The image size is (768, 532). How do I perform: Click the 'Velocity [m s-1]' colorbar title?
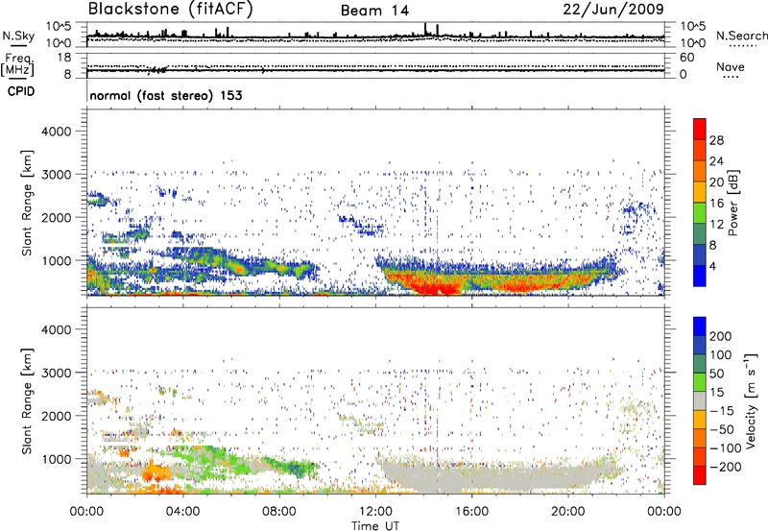point(751,400)
